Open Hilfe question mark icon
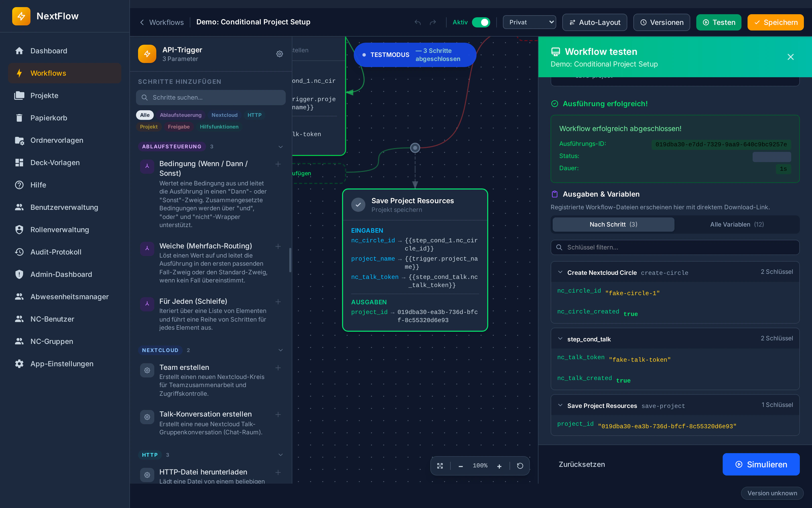This screenshot has width=812, height=508. tap(19, 185)
